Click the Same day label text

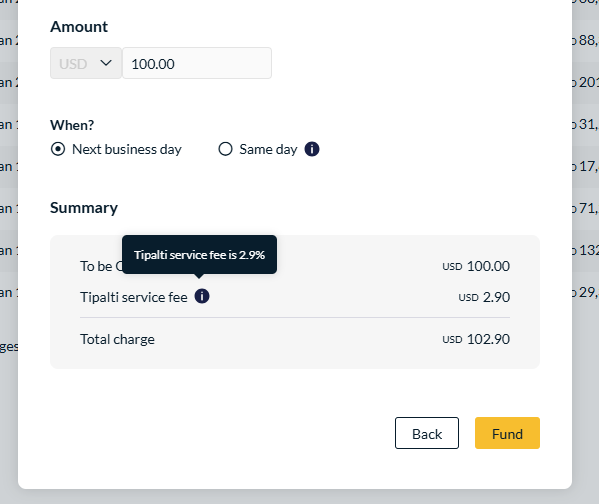coord(268,149)
